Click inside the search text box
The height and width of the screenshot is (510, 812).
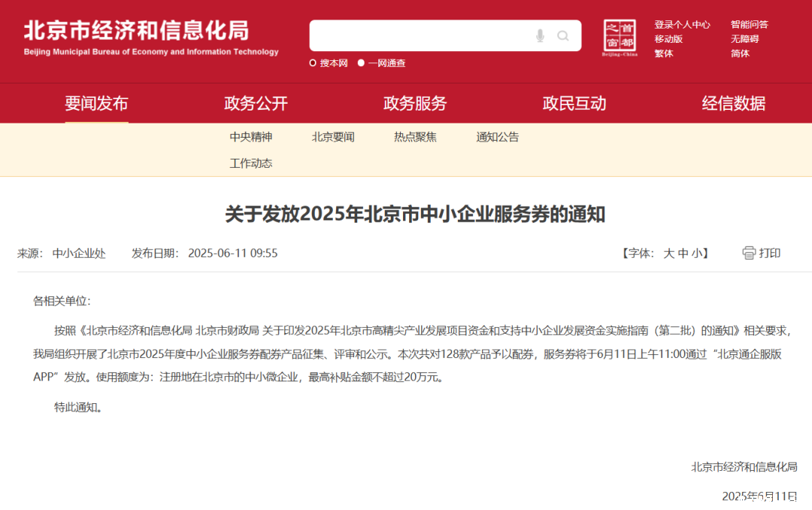tap(421, 36)
